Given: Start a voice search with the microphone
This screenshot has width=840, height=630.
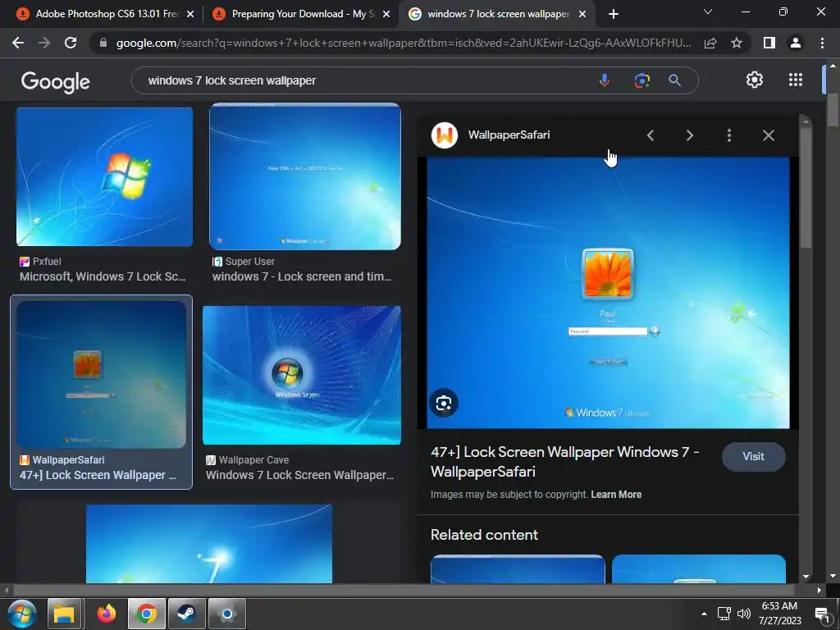Looking at the screenshot, I should click(605, 80).
